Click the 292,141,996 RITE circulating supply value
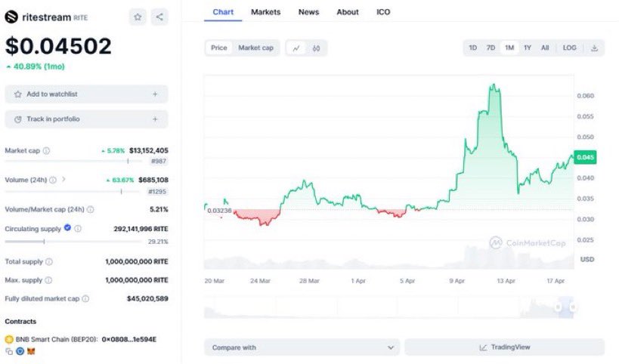Viewport: 619px width, 364px height. coord(141,229)
